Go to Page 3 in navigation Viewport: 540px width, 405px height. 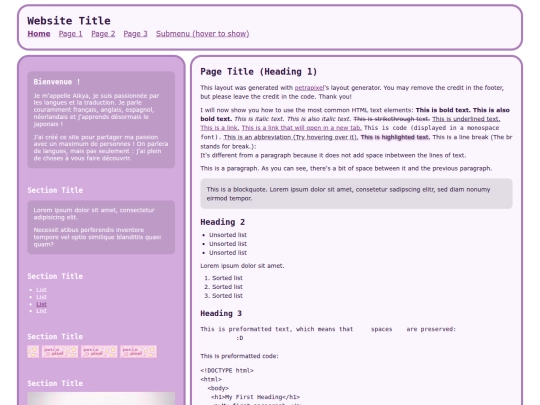[x=135, y=34]
